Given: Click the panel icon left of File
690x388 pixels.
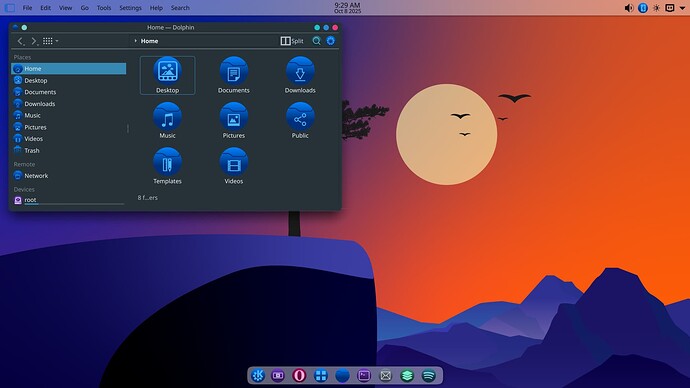Looking at the screenshot, I should click(10, 7).
